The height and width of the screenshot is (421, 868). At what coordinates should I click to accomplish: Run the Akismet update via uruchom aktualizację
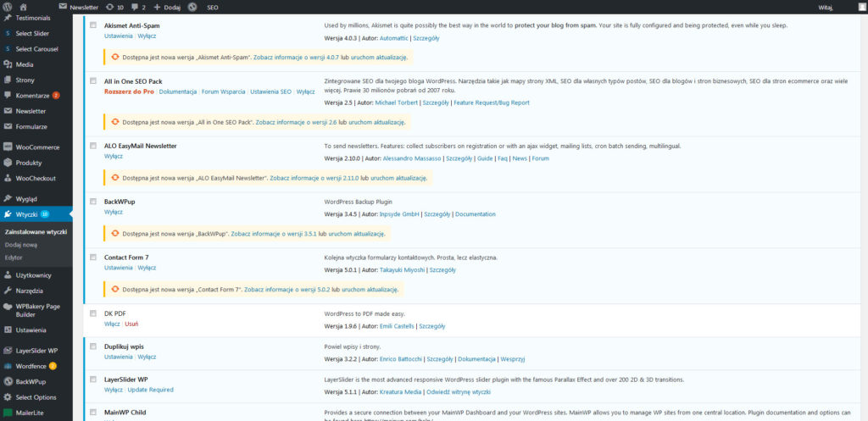[379, 57]
